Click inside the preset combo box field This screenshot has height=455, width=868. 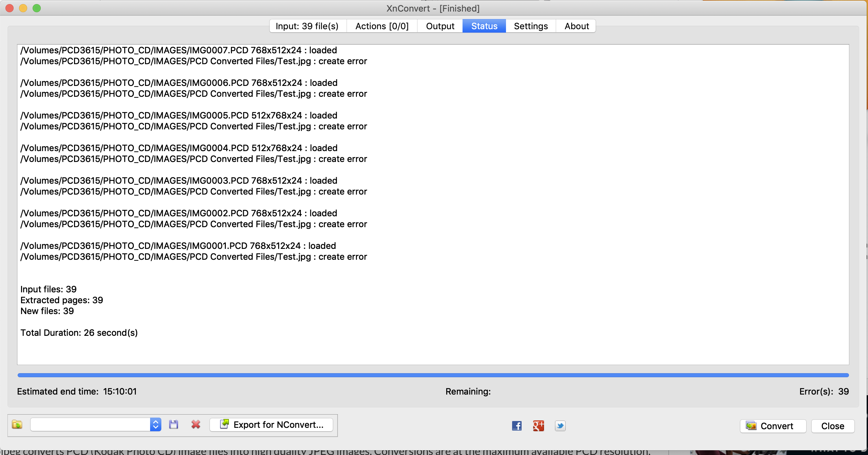click(x=90, y=424)
